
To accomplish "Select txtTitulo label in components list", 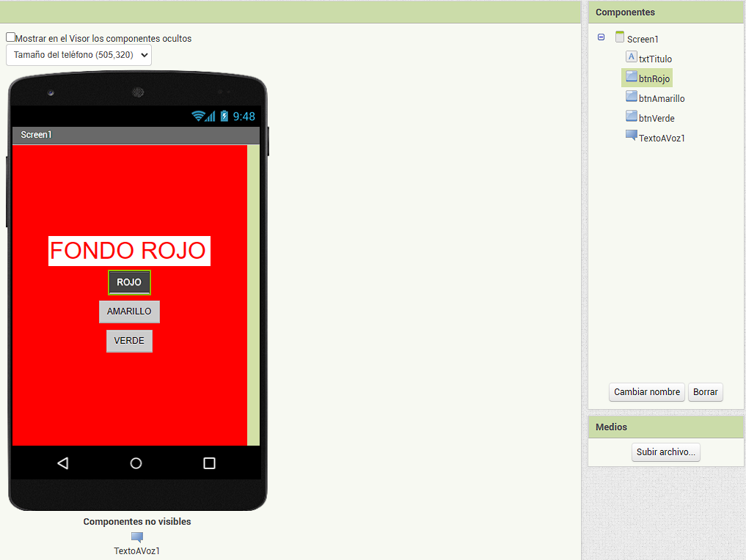I will [x=655, y=59].
